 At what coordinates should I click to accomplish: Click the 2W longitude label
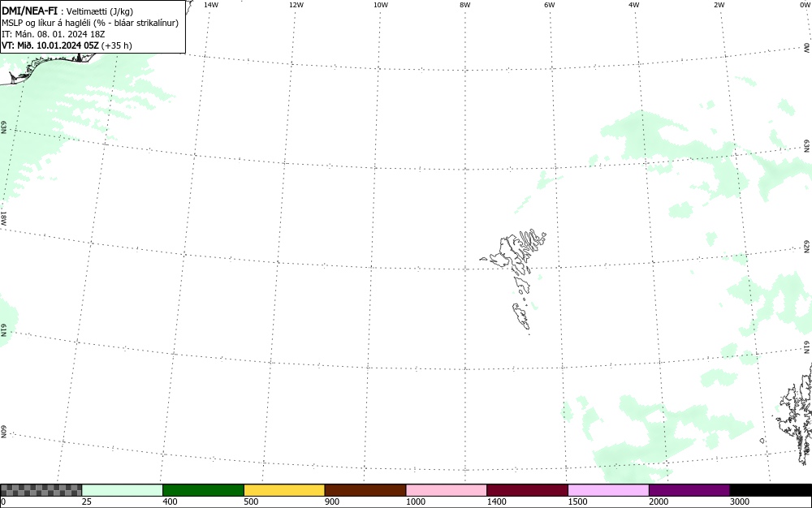(x=719, y=5)
